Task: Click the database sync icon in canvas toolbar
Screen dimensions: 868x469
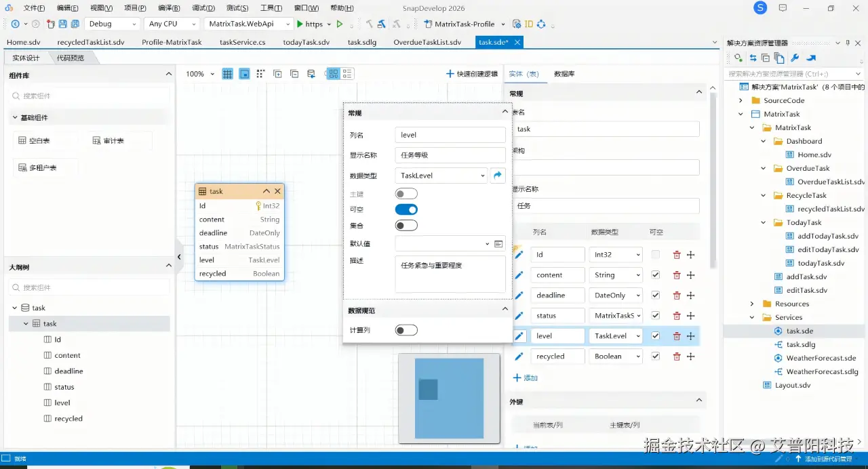Action: click(x=311, y=74)
